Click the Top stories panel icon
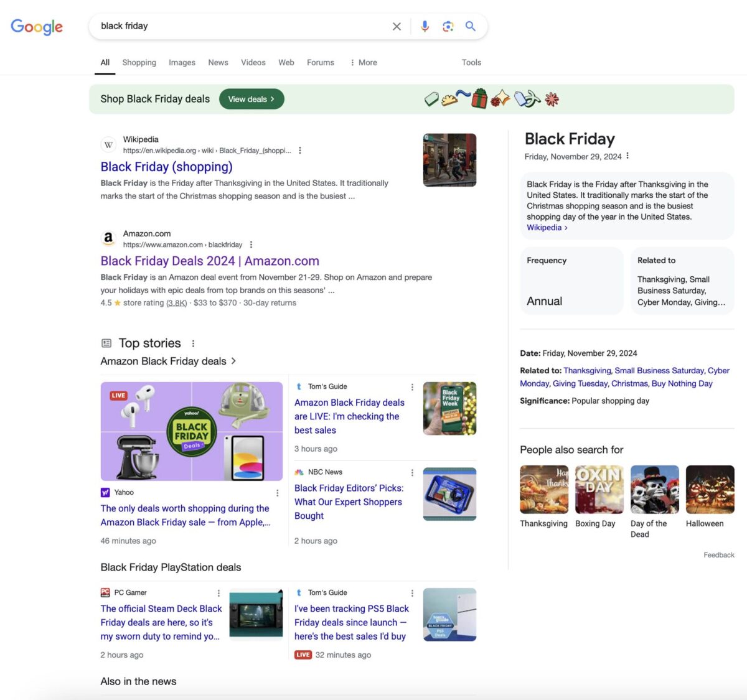747x700 pixels. pyautogui.click(x=106, y=343)
